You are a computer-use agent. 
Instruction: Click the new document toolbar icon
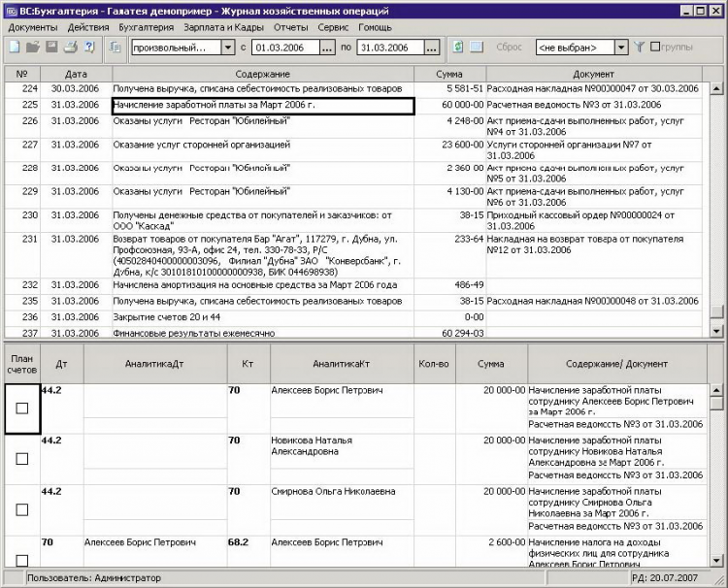14,47
